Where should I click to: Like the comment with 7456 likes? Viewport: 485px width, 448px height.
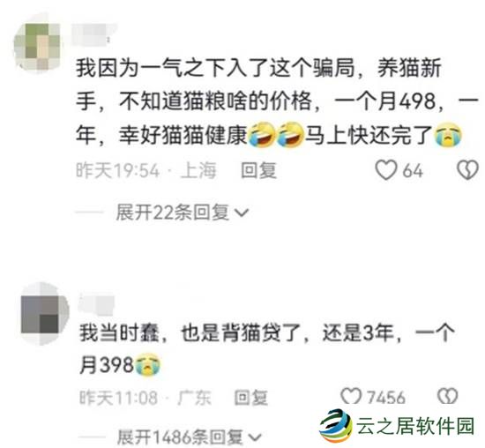pos(351,396)
